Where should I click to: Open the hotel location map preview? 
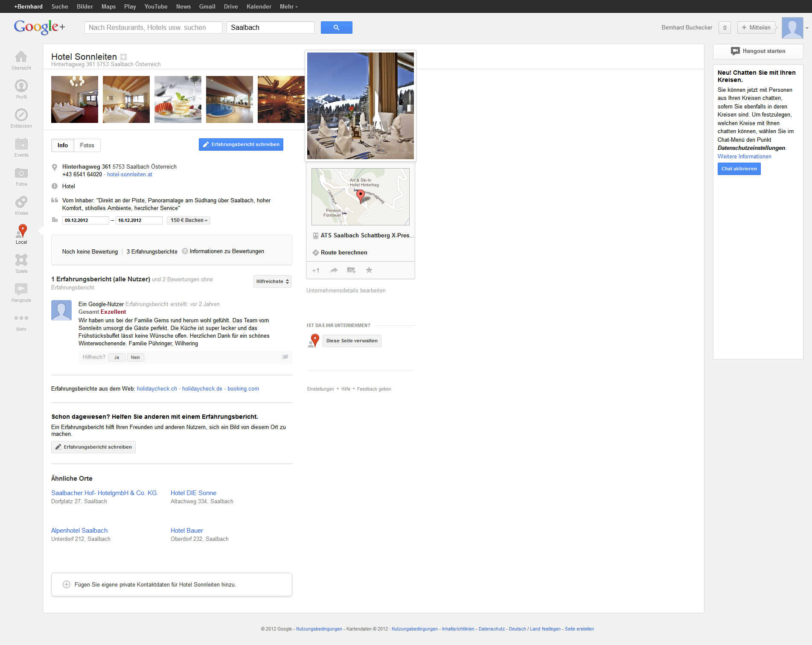[x=361, y=197]
